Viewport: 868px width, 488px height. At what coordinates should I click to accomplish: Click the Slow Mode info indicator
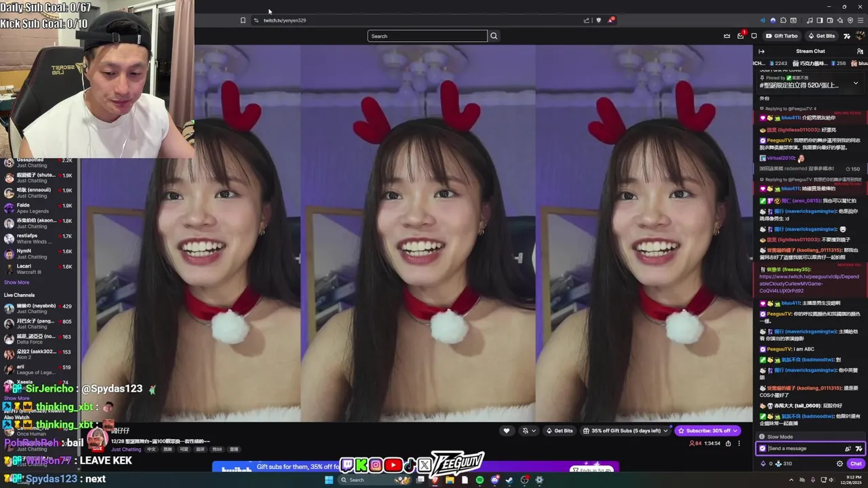click(776, 437)
